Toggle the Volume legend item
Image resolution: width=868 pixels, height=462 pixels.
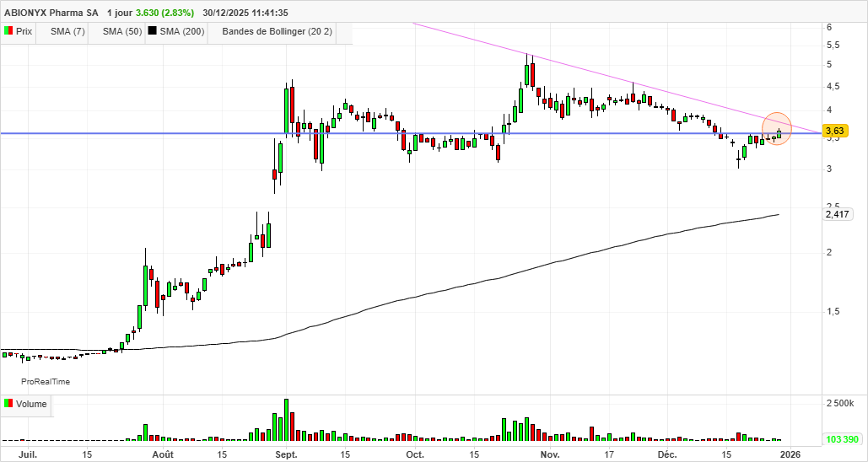coord(26,404)
